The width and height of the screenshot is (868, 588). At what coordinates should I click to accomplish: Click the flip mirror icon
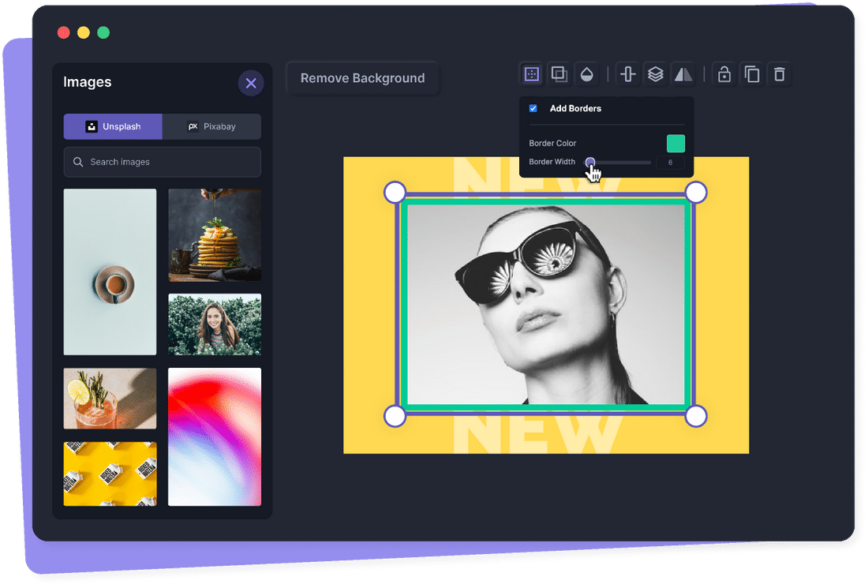[683, 74]
